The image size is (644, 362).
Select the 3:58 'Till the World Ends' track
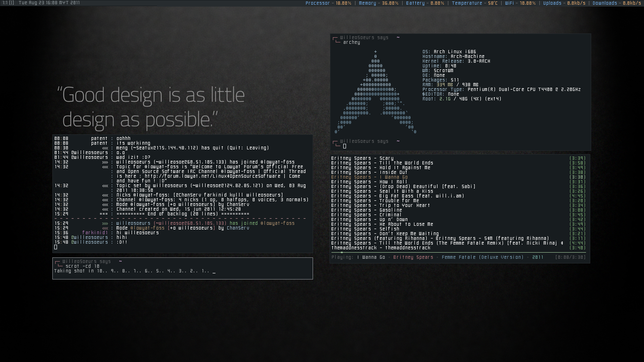click(x=458, y=163)
